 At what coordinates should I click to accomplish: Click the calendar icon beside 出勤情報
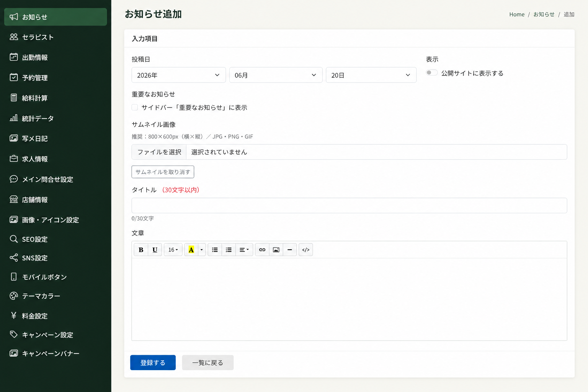(x=14, y=57)
